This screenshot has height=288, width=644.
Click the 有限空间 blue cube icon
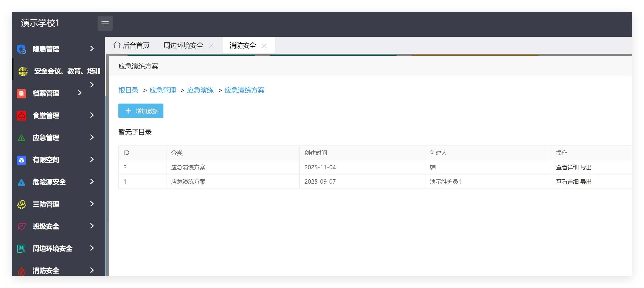[21, 160]
